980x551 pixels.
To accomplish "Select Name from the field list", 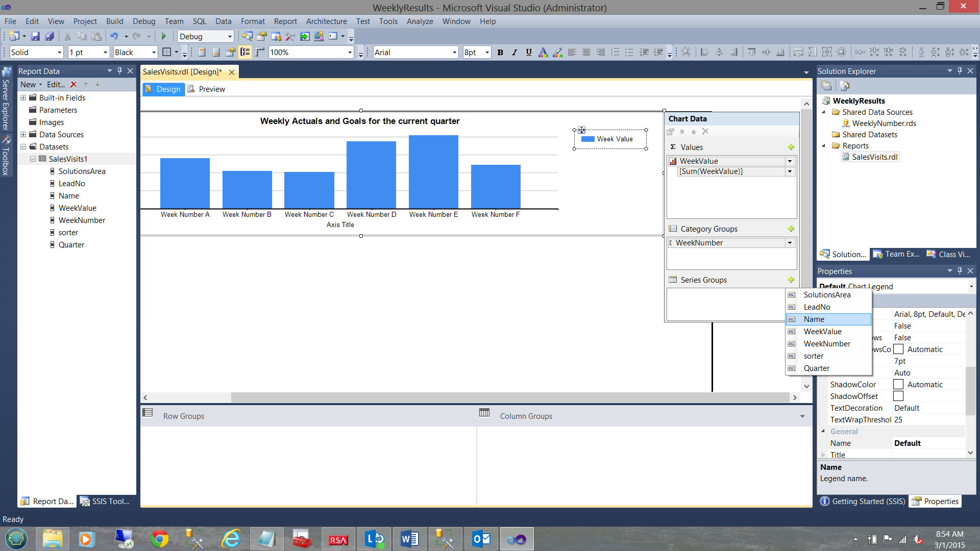I will click(x=814, y=319).
